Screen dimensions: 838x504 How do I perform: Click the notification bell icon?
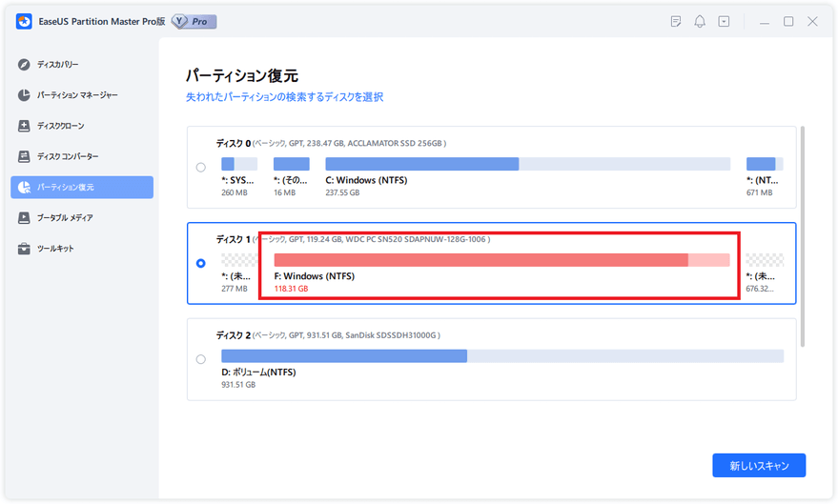(x=700, y=21)
